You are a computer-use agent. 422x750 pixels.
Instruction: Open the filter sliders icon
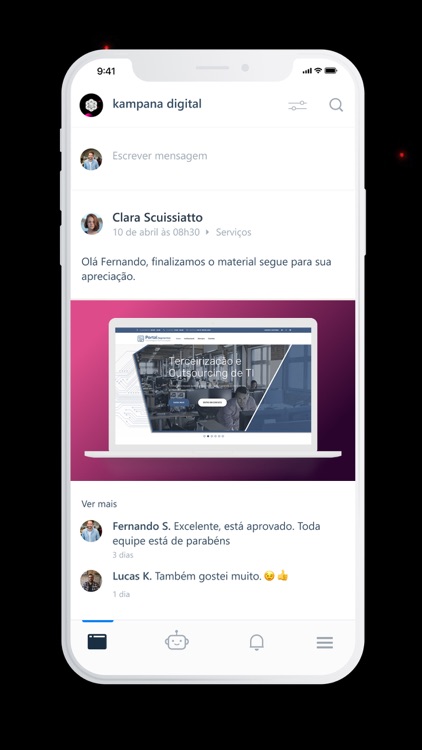(x=298, y=105)
